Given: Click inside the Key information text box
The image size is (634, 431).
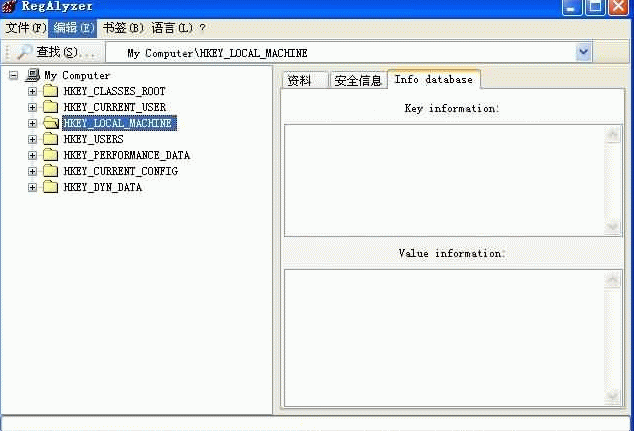Looking at the screenshot, I should [x=444, y=180].
